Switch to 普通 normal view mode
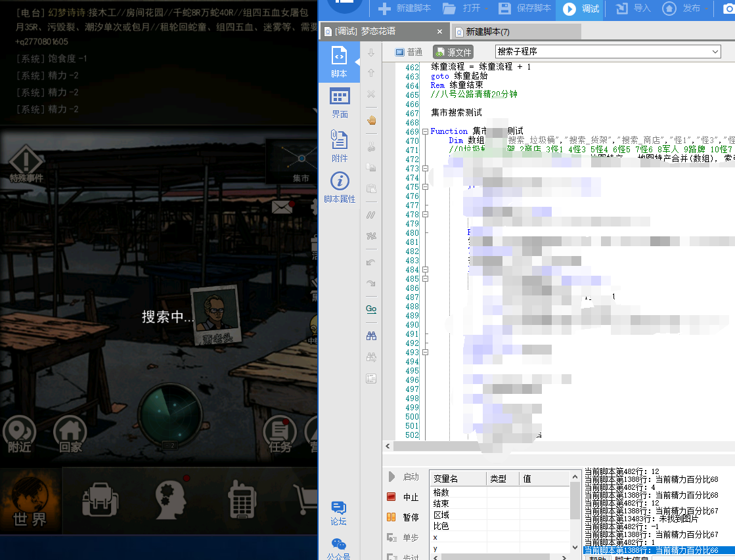The image size is (735, 560). 409,52
